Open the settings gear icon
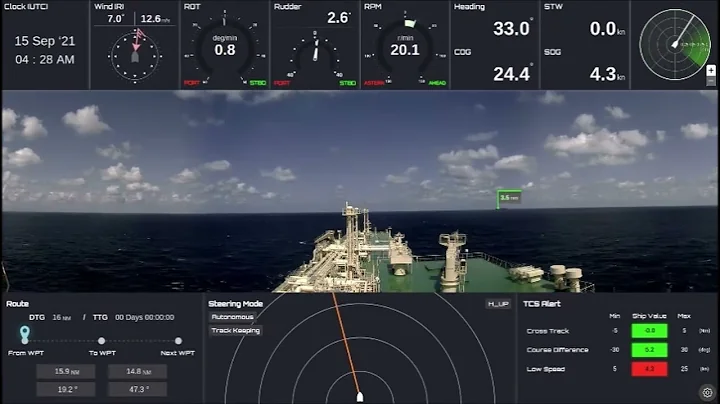This screenshot has width=720, height=404. point(708,393)
